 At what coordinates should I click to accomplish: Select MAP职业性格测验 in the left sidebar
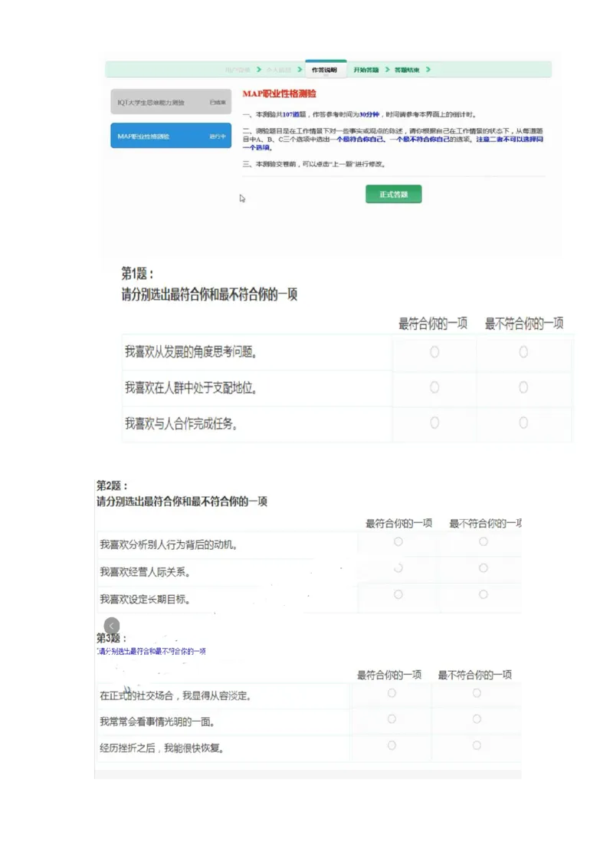point(170,136)
